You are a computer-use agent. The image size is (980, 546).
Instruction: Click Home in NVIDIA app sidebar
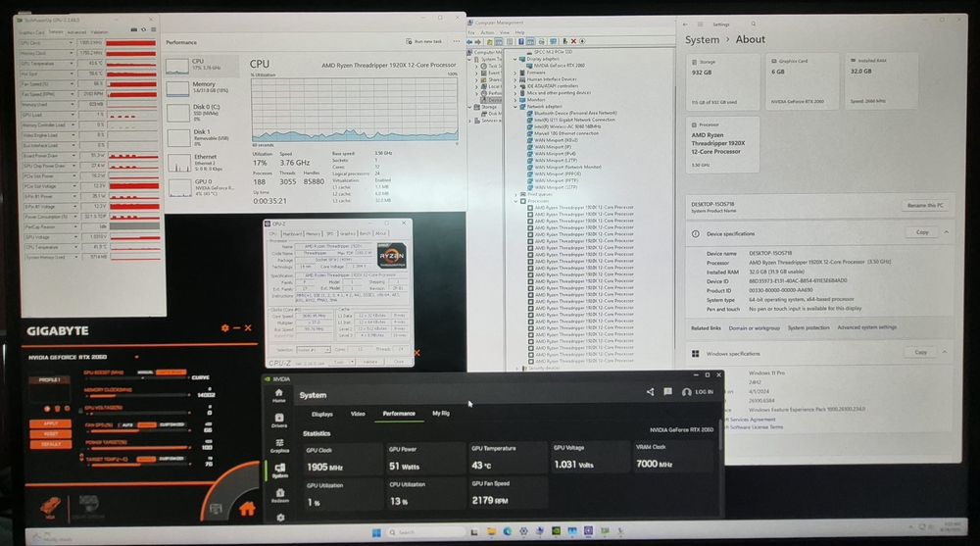(278, 395)
